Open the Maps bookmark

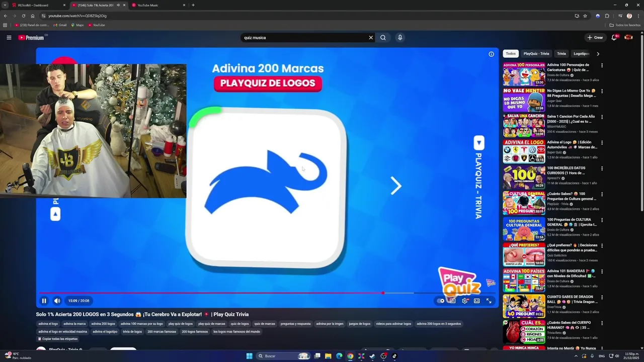77,25
